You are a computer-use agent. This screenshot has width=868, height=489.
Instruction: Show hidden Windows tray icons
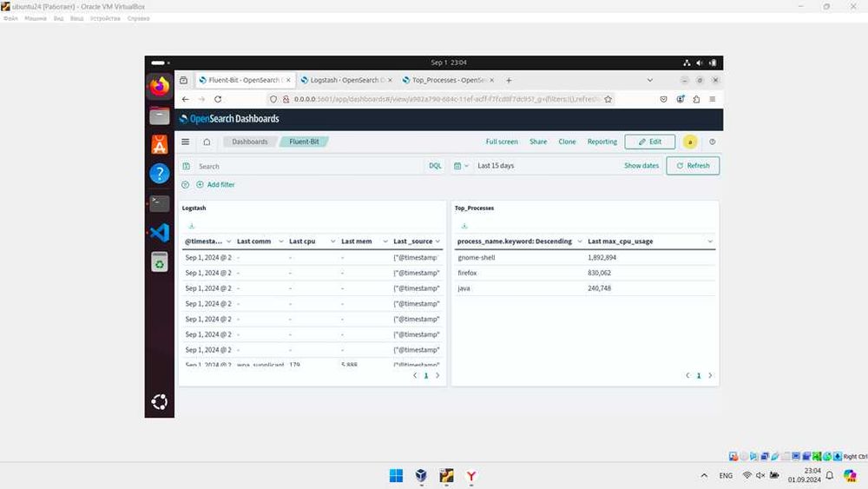coord(704,476)
